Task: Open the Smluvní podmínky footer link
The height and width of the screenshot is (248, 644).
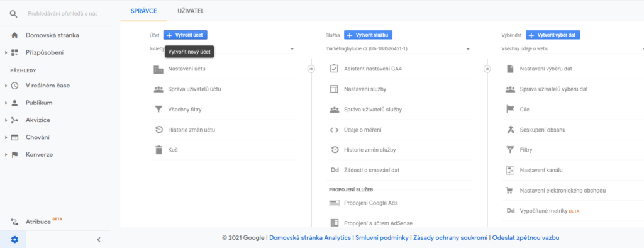Action: coord(382,238)
